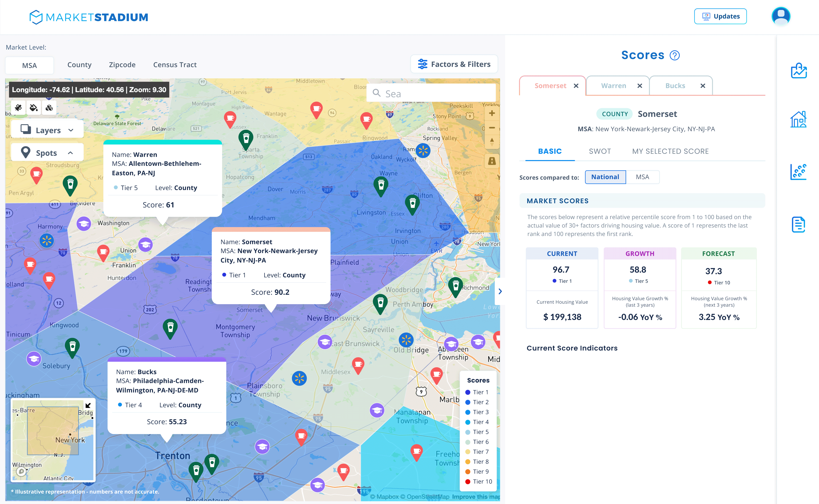The width and height of the screenshot is (819, 504).
Task: Click the paint bucket fill icon on the map
Action: coord(34,107)
